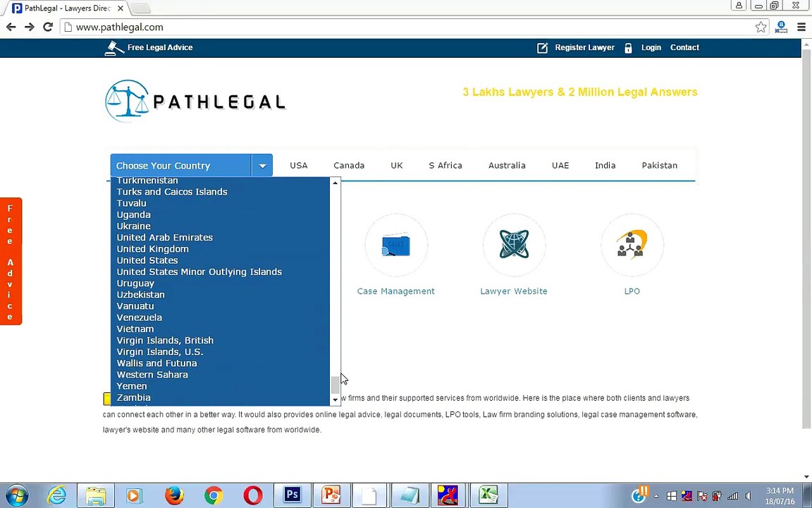
Task: Open the UAE country tab
Action: point(560,165)
